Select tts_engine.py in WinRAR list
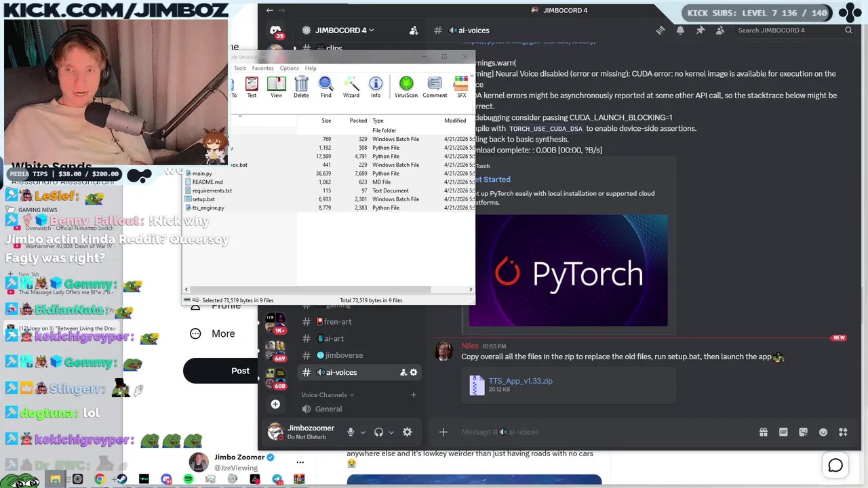 click(x=208, y=207)
